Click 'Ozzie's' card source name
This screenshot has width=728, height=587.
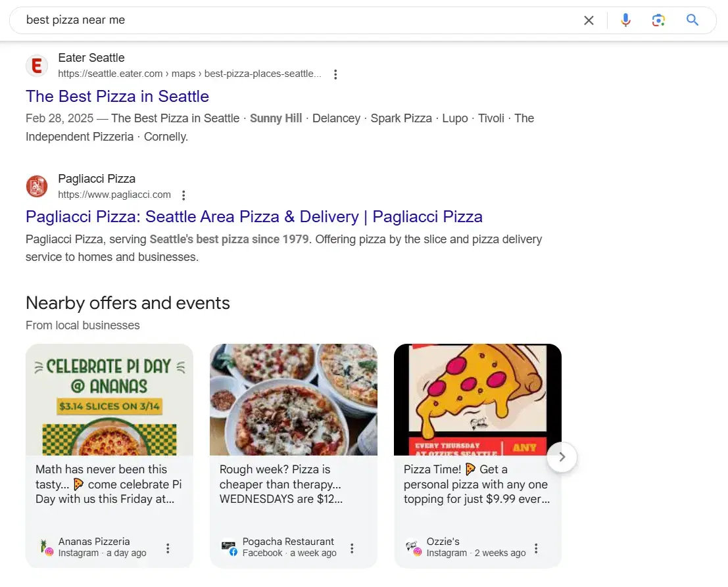443,542
